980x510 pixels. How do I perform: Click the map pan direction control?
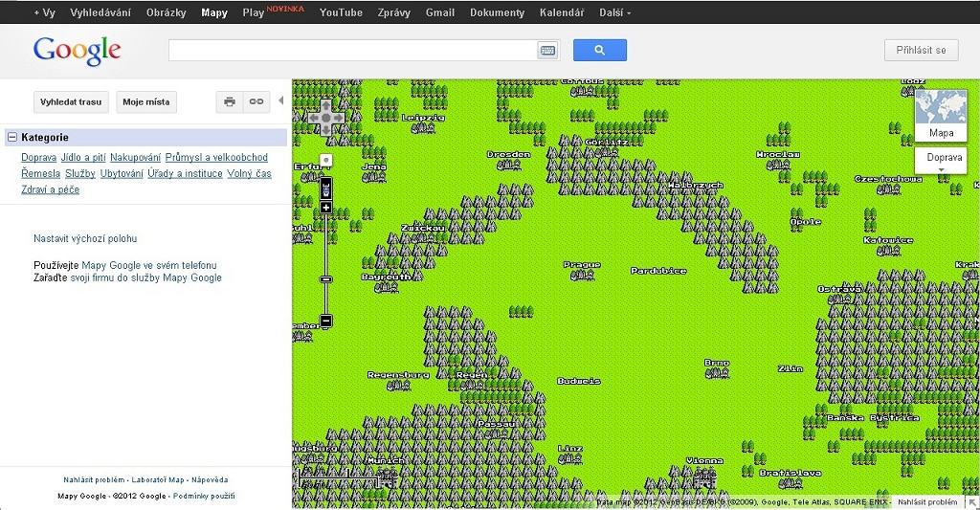325,119
